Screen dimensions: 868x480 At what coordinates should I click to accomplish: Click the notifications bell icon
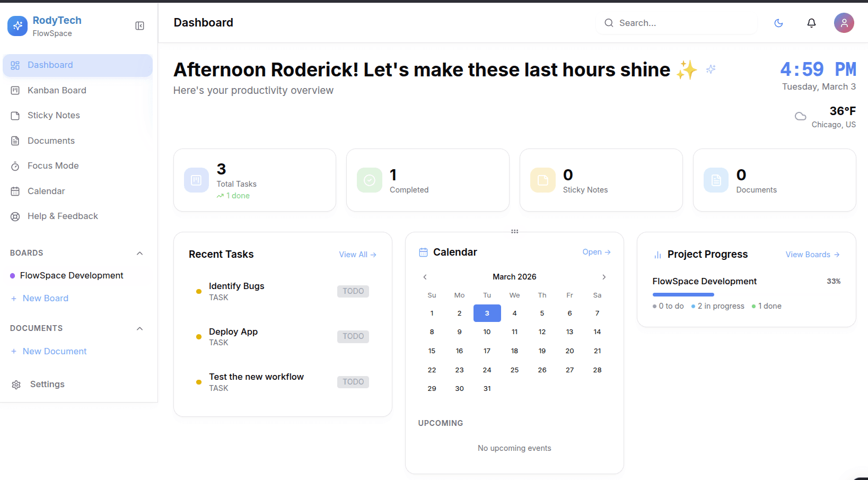click(x=811, y=23)
